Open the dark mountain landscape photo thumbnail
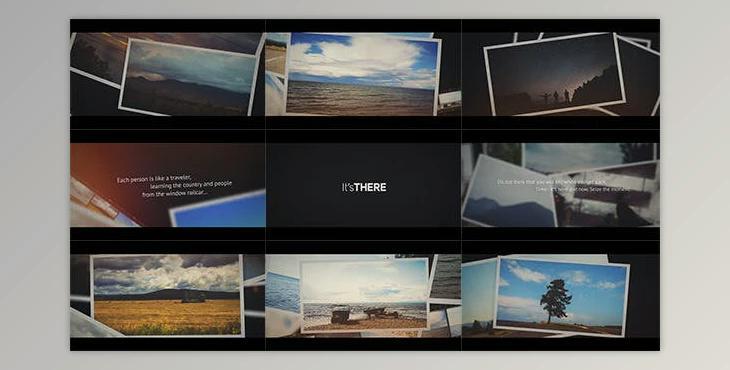This screenshot has height=370, width=730. 168,74
